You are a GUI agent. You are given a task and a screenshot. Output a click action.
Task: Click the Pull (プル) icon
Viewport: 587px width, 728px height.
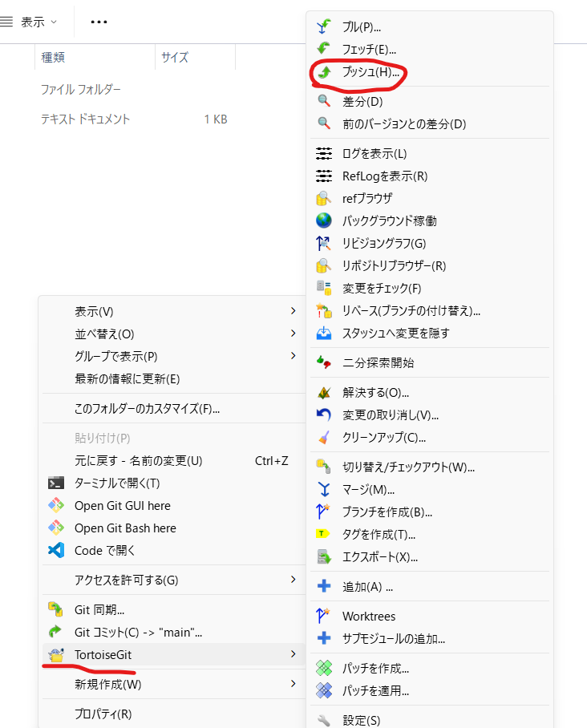click(x=324, y=26)
